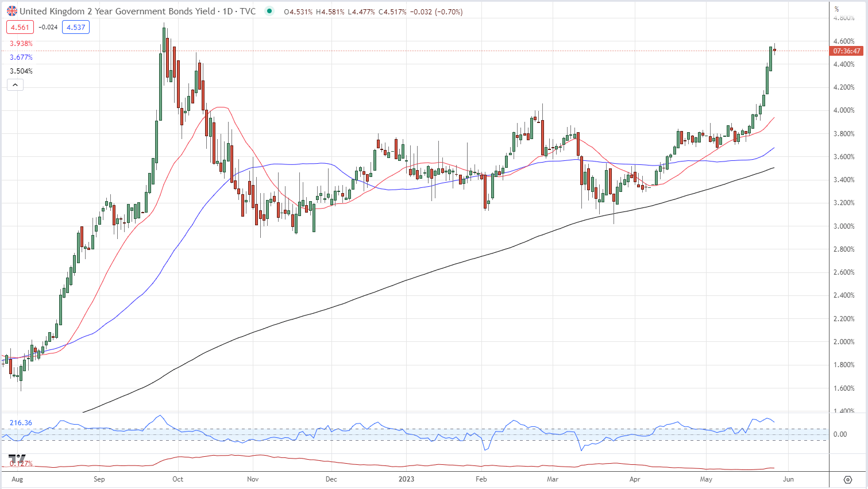The image size is (868, 489).
Task: Click the blue 4.537 buy price box
Action: pos(76,27)
